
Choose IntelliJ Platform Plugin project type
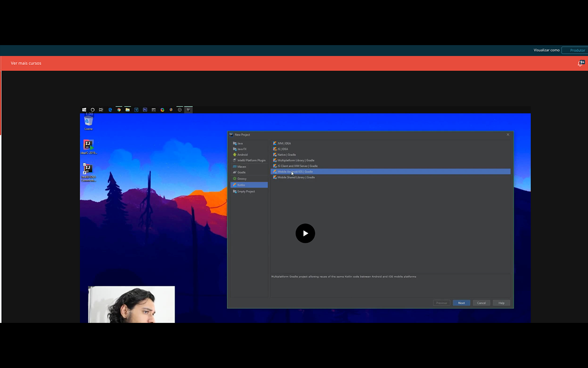249,161
